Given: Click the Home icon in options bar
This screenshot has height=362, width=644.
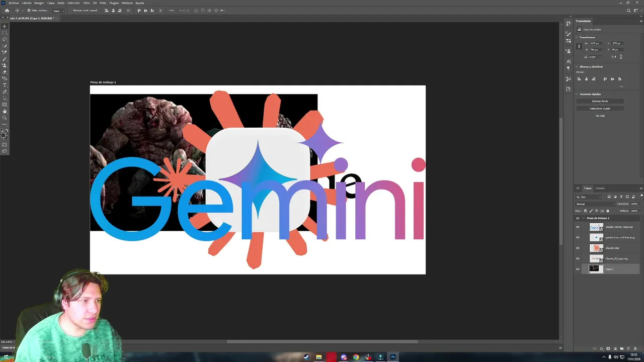Looking at the screenshot, I should [x=7, y=11].
